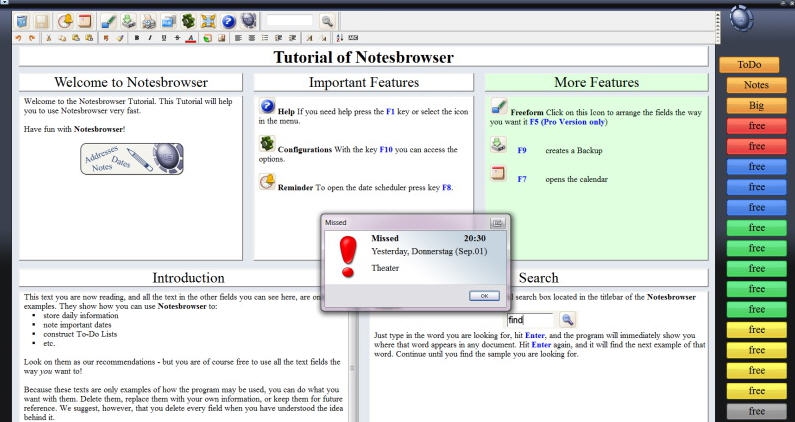The width and height of the screenshot is (795, 422).
Task: Paste from clipboard icon
Action: (76, 38)
